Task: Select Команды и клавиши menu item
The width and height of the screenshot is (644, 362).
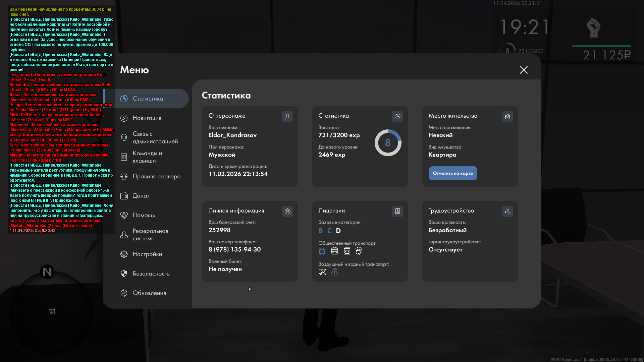Action: tap(147, 157)
